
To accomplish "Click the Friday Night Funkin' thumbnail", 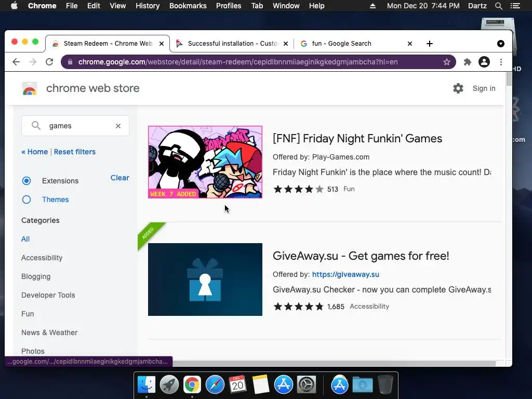I will [205, 162].
